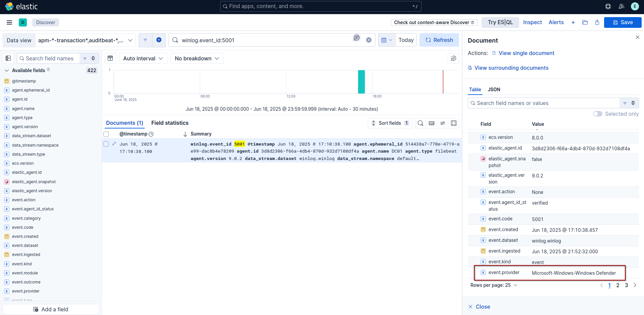Hide the chart using the histogram icon
644x315 pixels.
point(110,58)
